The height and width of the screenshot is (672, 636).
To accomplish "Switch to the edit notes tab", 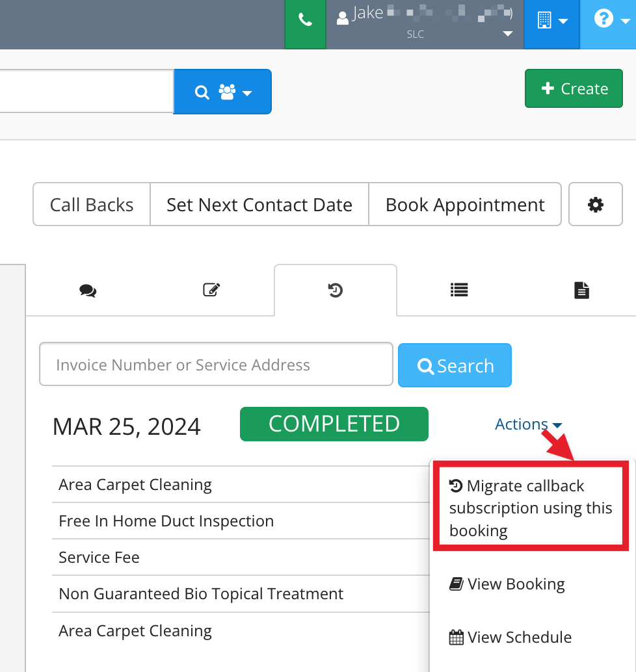I will tap(211, 290).
